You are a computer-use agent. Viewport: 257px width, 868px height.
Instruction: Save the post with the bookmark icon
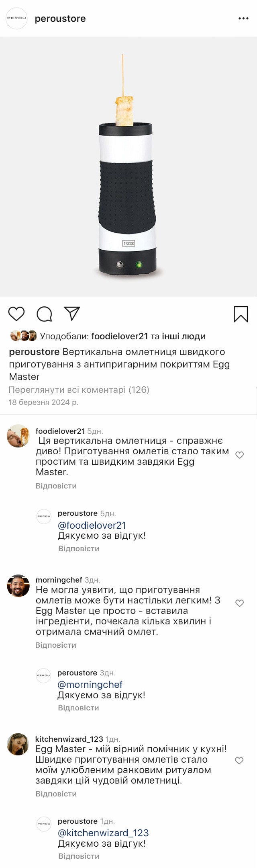click(x=241, y=314)
